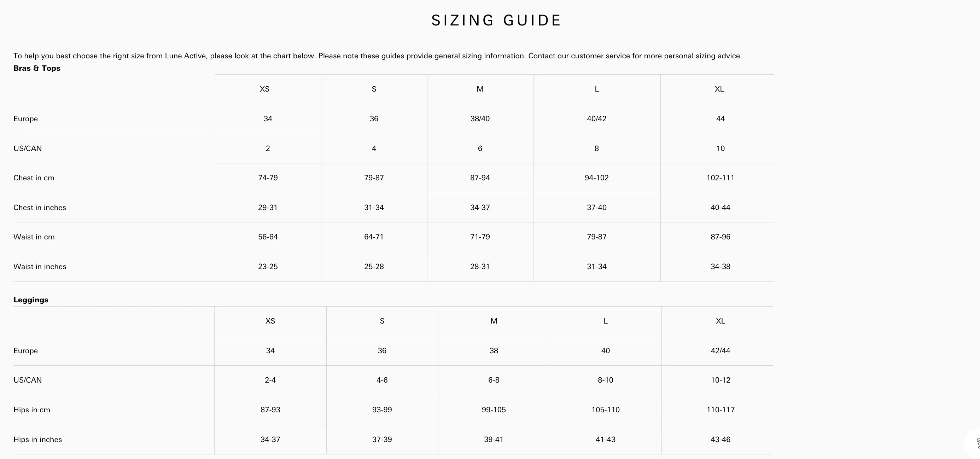Click the XL column header in Leggings table
The width and height of the screenshot is (980, 459).
click(720, 321)
